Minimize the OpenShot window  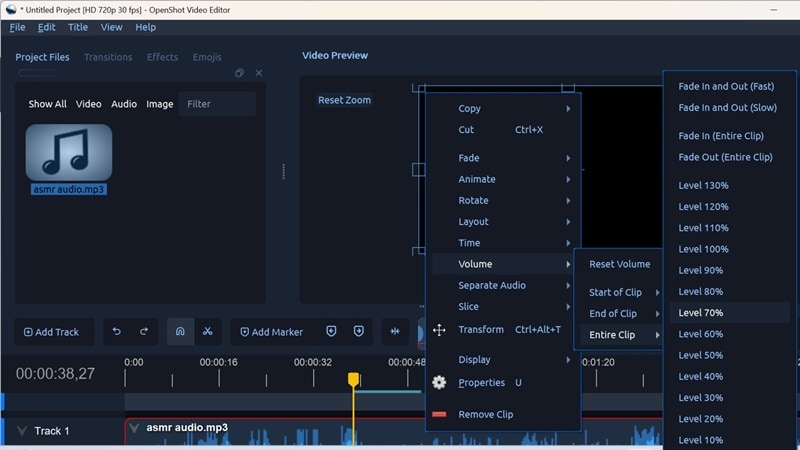coord(774,10)
